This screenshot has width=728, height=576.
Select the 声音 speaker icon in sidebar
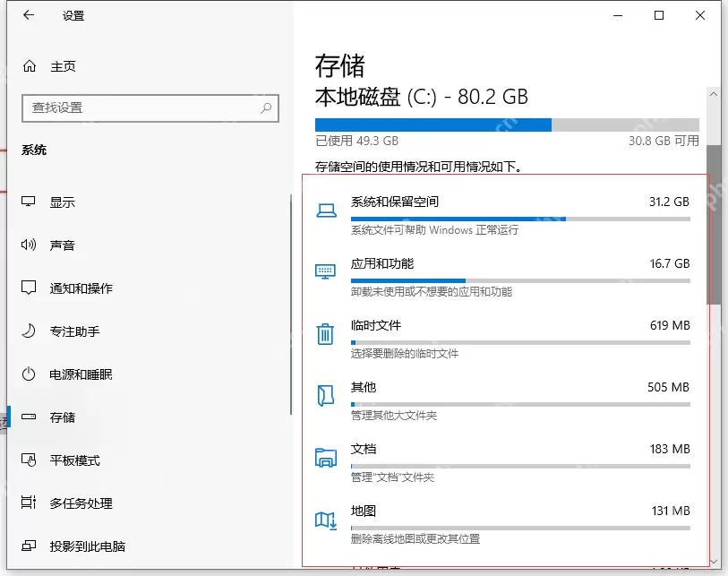point(27,245)
